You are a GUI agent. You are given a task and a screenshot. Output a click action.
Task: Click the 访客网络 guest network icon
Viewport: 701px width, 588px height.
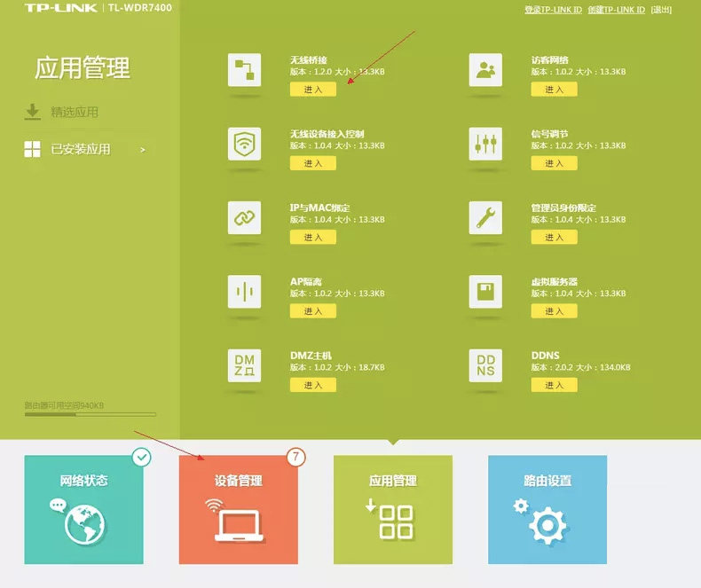coord(486,70)
